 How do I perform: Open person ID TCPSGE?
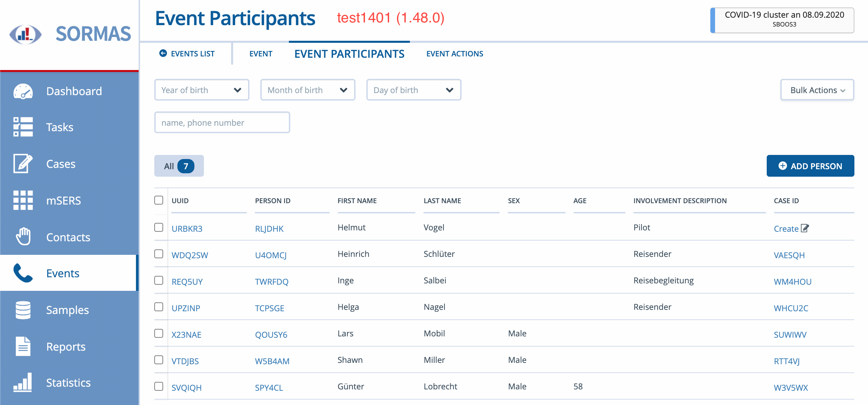click(270, 308)
